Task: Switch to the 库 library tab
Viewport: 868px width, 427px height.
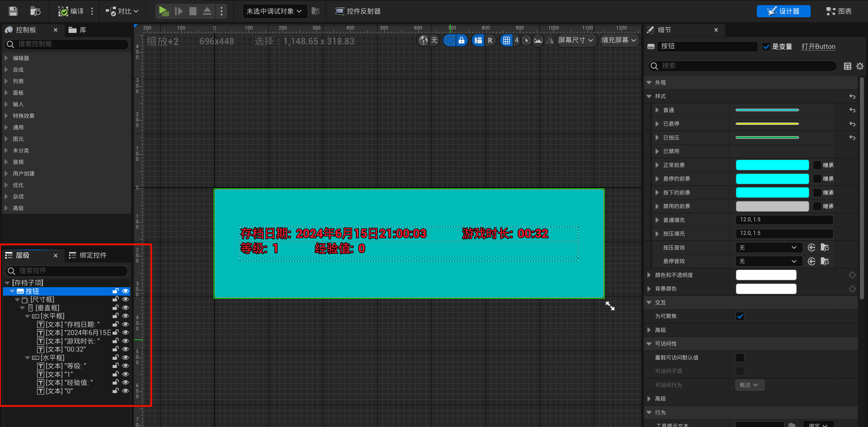Action: point(78,30)
